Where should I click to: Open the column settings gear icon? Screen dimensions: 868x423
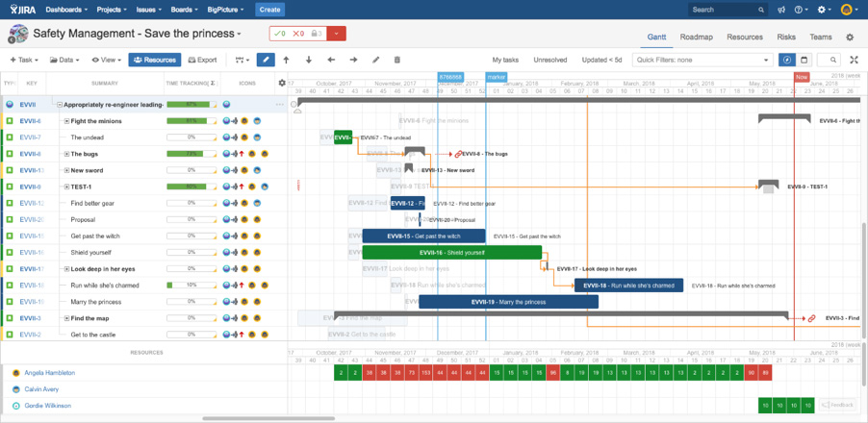282,83
